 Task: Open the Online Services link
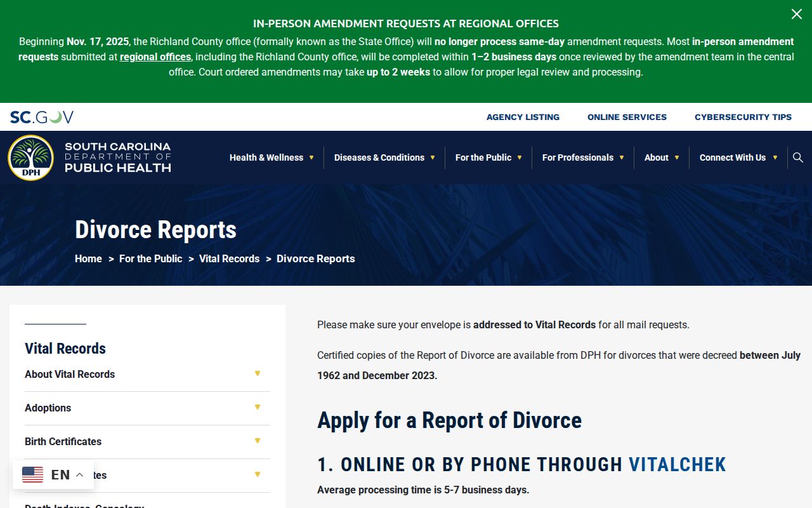(x=627, y=117)
